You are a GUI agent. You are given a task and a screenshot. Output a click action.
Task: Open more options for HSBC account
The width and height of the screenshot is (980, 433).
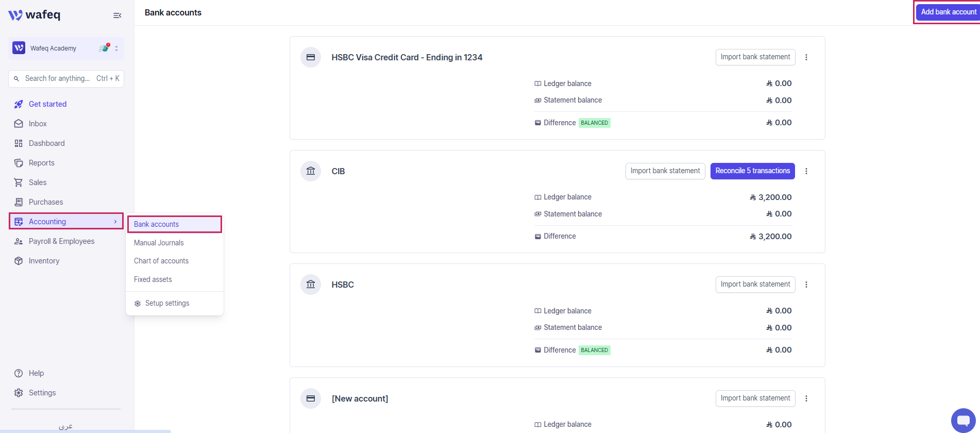(806, 285)
